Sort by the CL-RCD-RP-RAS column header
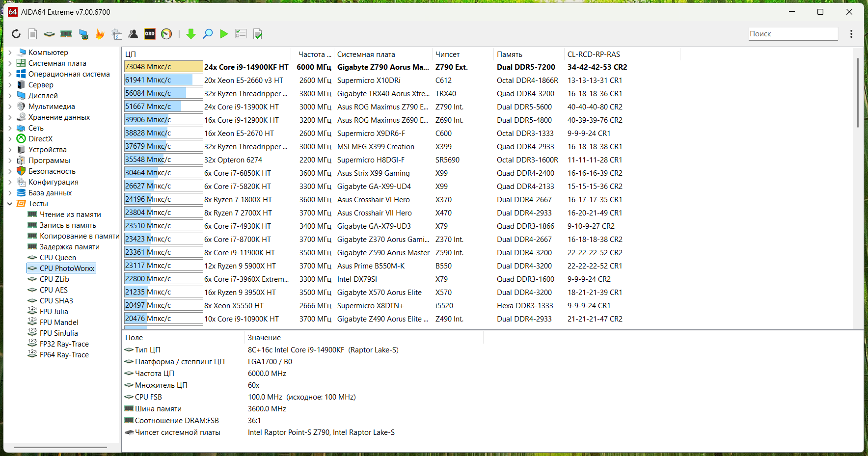868x456 pixels. [x=622, y=54]
